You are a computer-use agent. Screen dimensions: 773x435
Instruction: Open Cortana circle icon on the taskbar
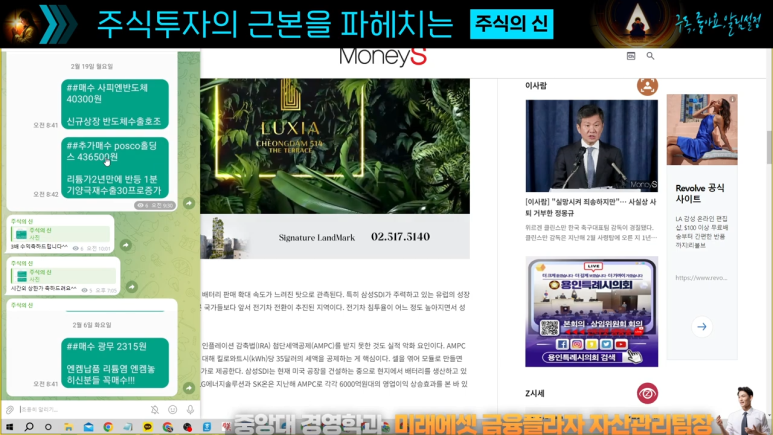click(48, 427)
